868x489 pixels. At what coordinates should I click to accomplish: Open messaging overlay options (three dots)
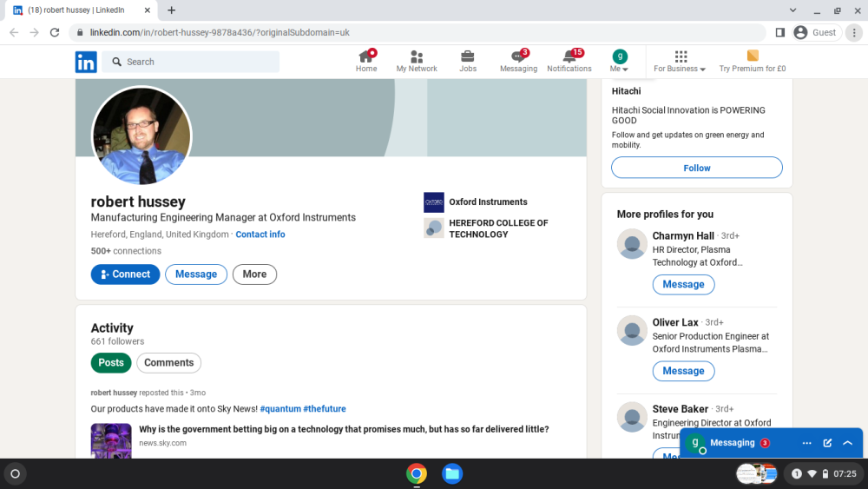pos(806,443)
